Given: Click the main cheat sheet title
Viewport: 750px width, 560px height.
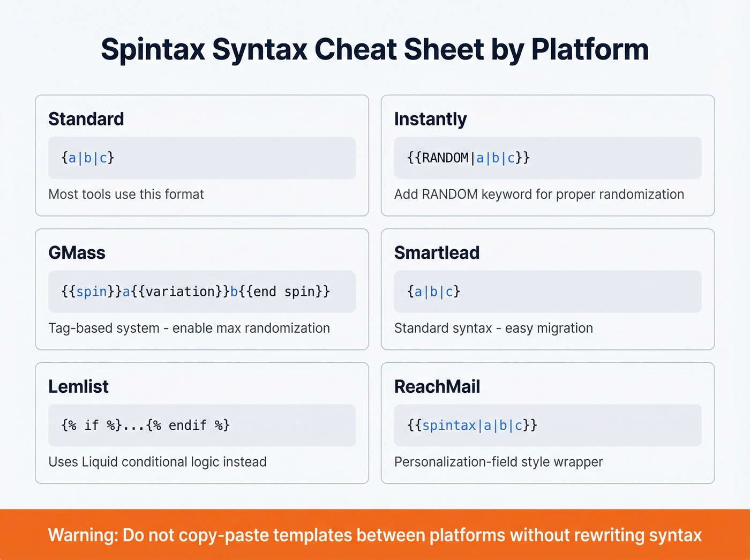Looking at the screenshot, I should pos(374,49).
